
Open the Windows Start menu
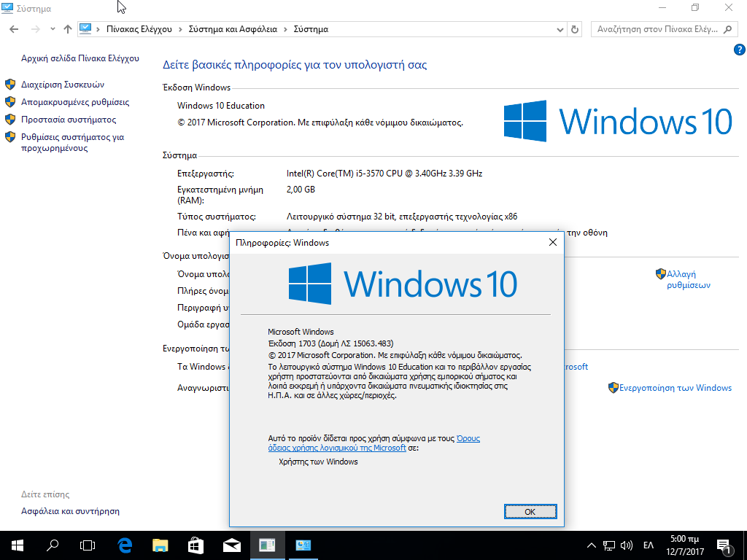pyautogui.click(x=18, y=545)
